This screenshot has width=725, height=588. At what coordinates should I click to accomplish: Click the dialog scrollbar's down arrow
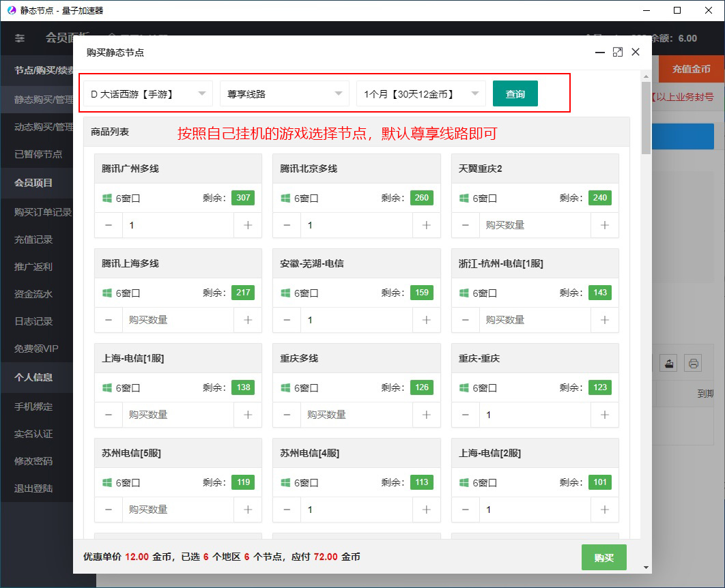pos(646,568)
